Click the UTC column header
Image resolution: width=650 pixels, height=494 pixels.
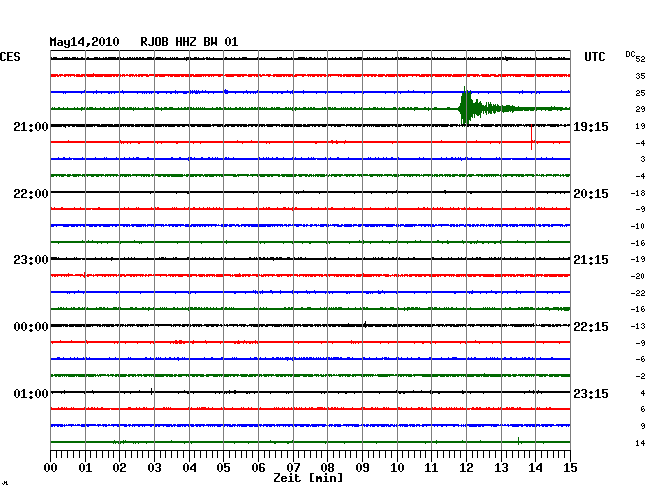pos(594,57)
